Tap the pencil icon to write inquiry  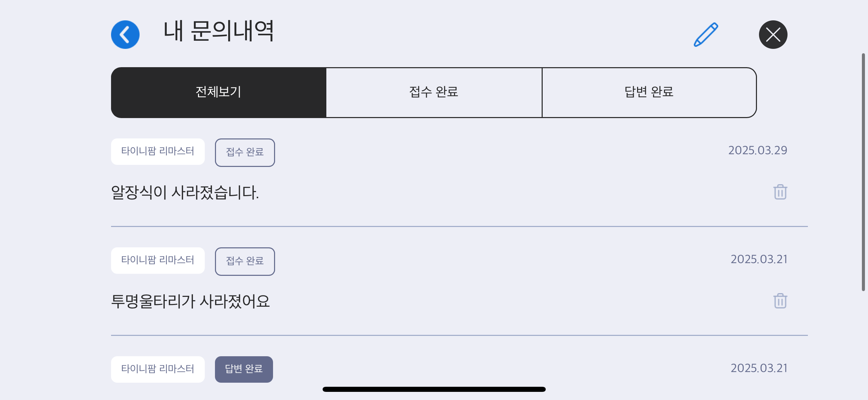(706, 35)
